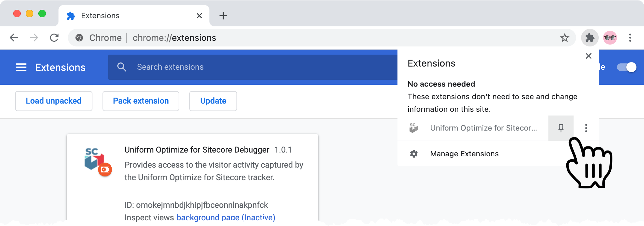
Task: Open the Uniform Optimize extension's three-dot menu
Action: 586,128
